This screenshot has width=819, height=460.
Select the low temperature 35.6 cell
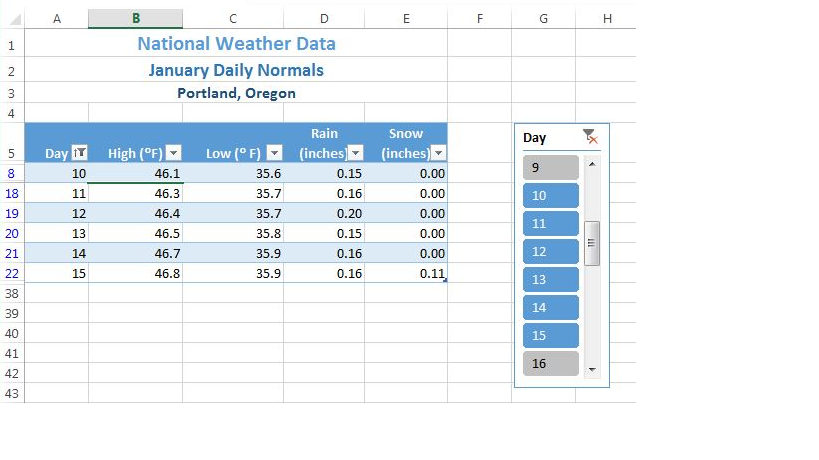233,173
